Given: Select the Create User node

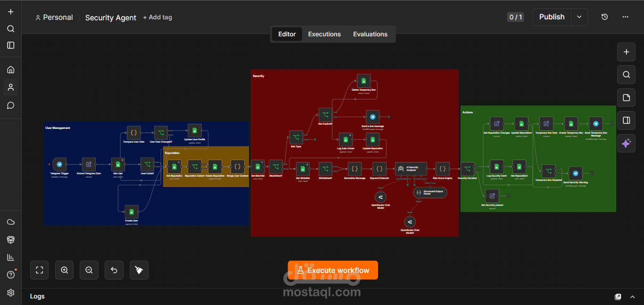Looking at the screenshot, I should point(132,212).
